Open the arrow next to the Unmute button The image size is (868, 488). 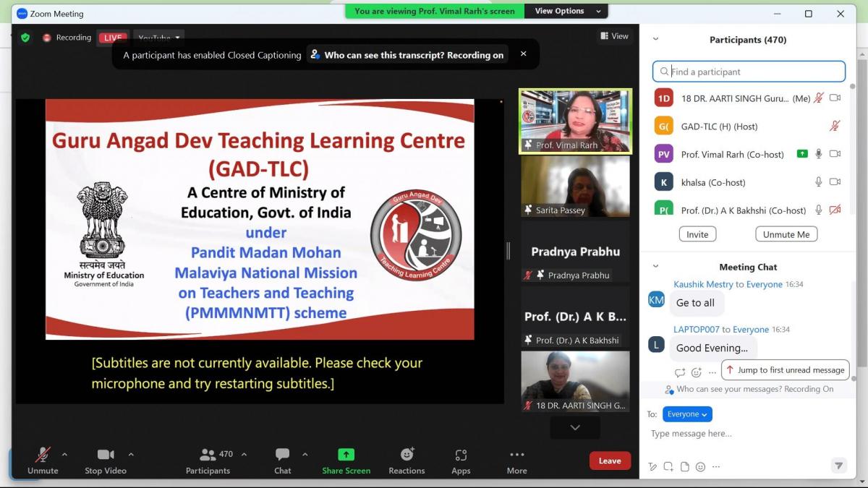[x=64, y=455]
